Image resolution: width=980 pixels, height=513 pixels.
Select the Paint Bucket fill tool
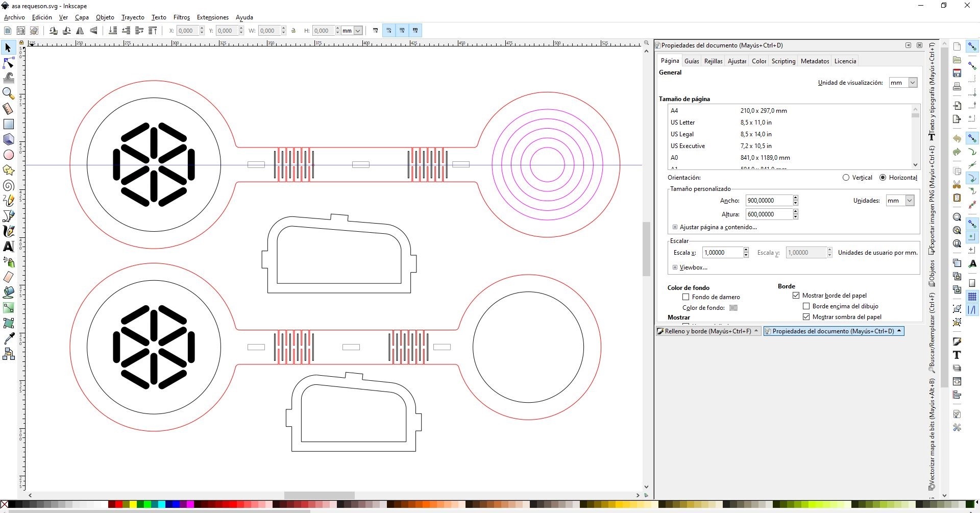click(x=8, y=292)
